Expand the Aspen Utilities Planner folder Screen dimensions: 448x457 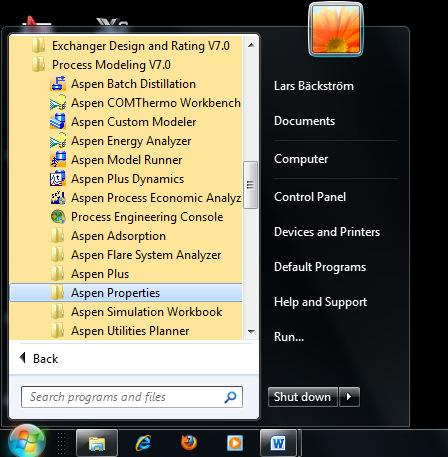(126, 331)
